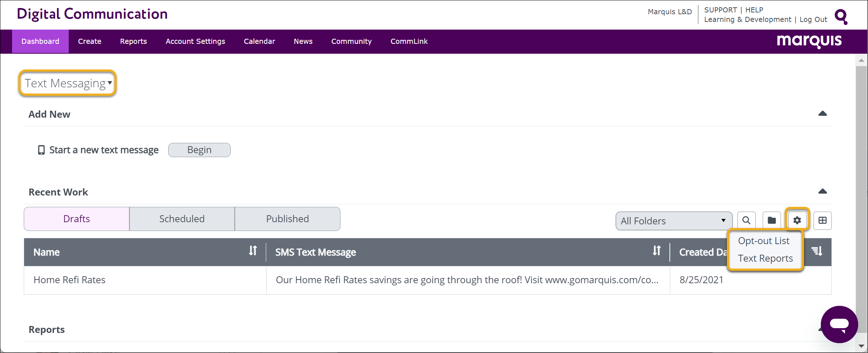868x353 pixels.
Task: Open the Calendar menu item
Action: [x=259, y=41]
